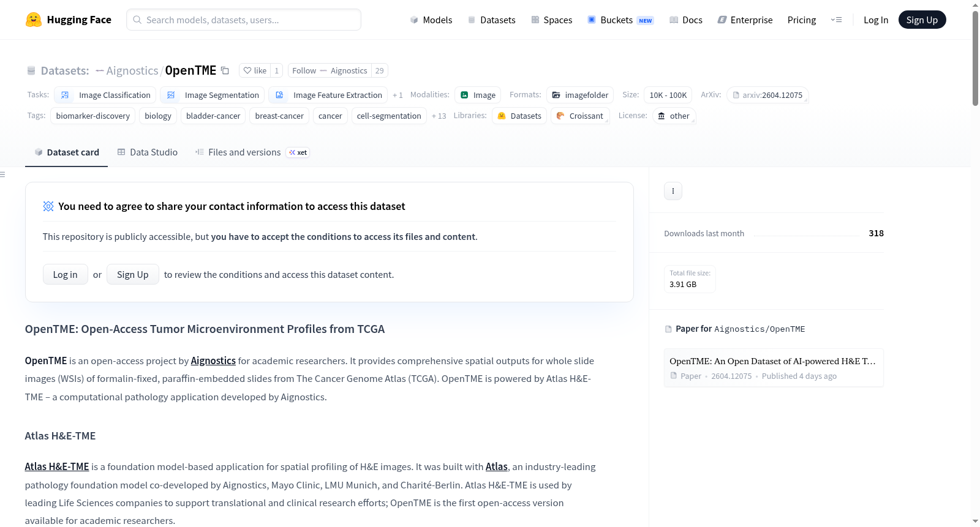Open the arxiv:2604.12075 tag
Image resolution: width=980 pixels, height=527 pixels.
click(767, 95)
